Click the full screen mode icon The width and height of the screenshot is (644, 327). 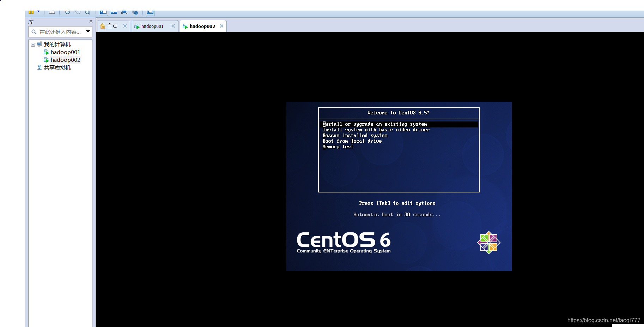(x=124, y=12)
